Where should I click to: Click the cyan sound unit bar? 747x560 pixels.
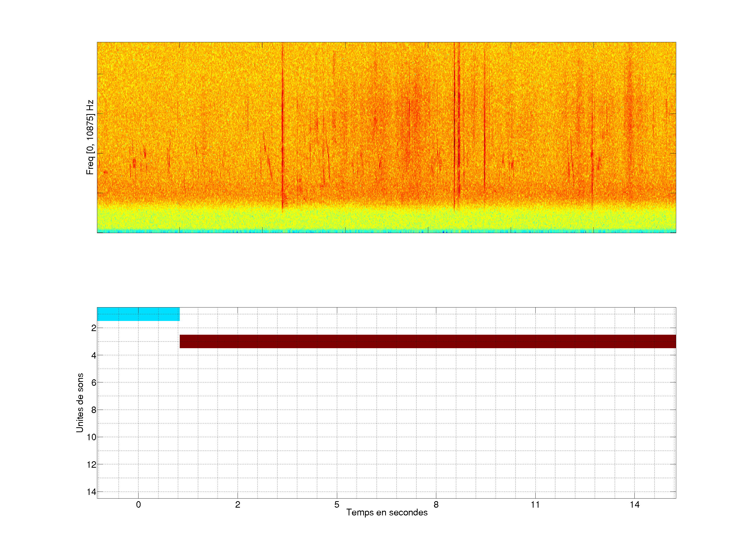pyautogui.click(x=138, y=314)
